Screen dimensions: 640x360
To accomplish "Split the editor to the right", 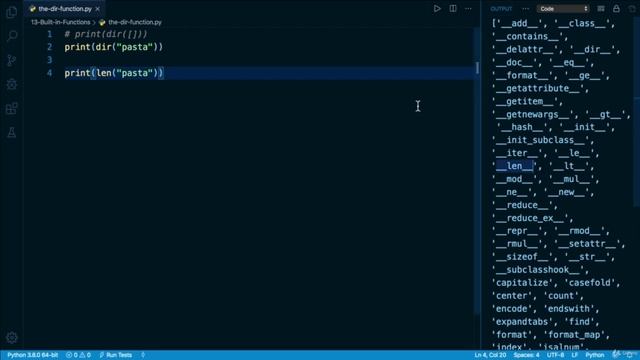I will 453,9.
